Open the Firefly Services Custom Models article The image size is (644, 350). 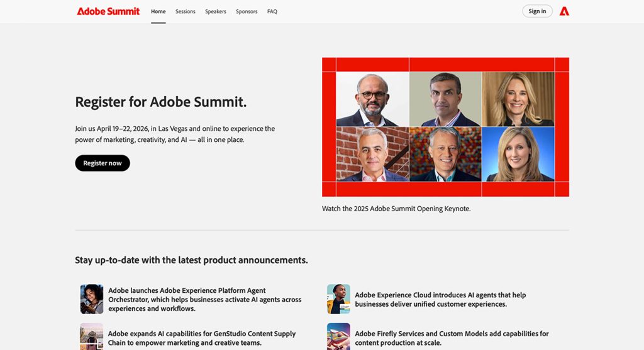pos(452,338)
